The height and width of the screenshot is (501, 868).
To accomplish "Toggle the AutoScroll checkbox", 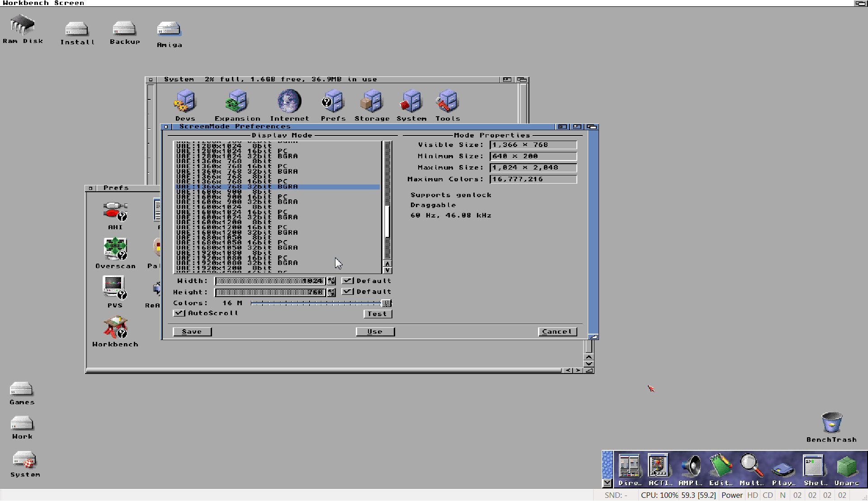I will pos(179,313).
